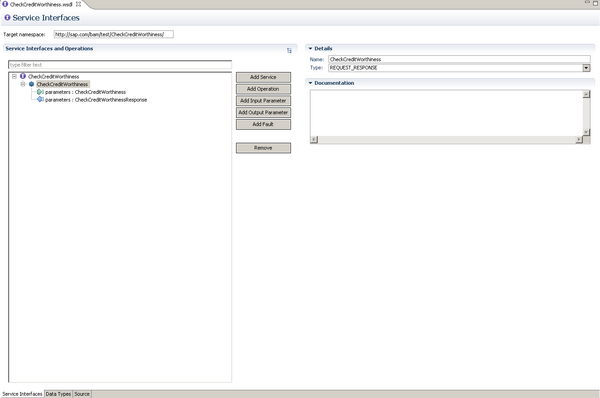Collapse the CheckCreditWorthiness operation node
600x398 pixels.
23,84
